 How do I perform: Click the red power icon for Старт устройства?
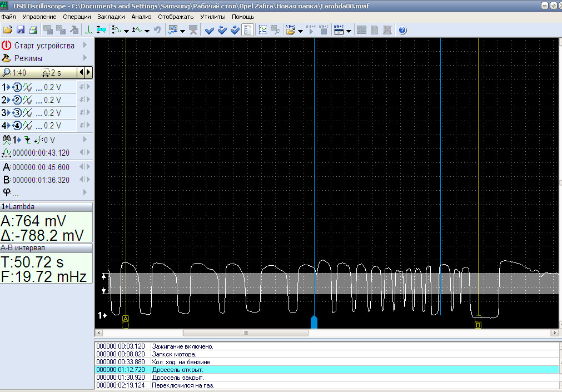pos(7,45)
